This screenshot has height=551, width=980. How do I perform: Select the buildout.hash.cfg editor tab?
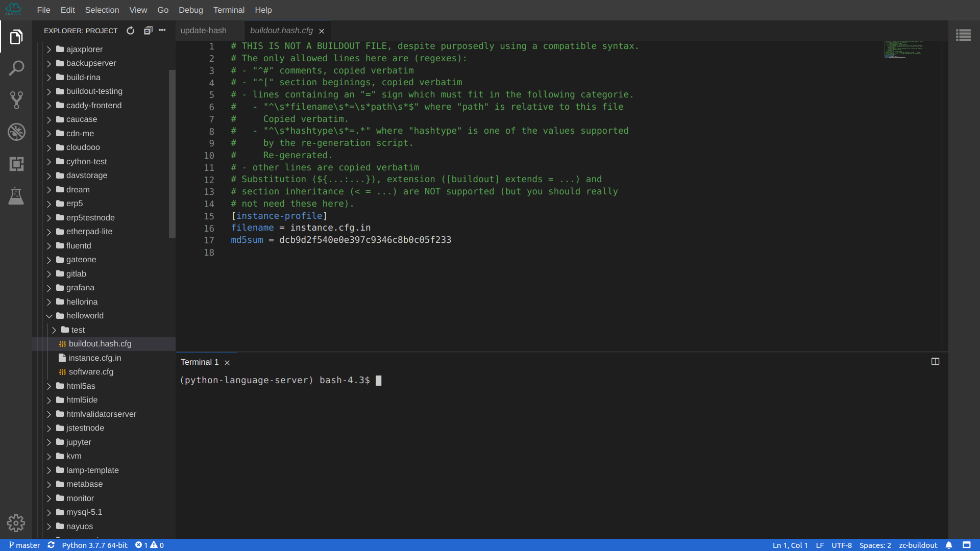pyautogui.click(x=281, y=31)
